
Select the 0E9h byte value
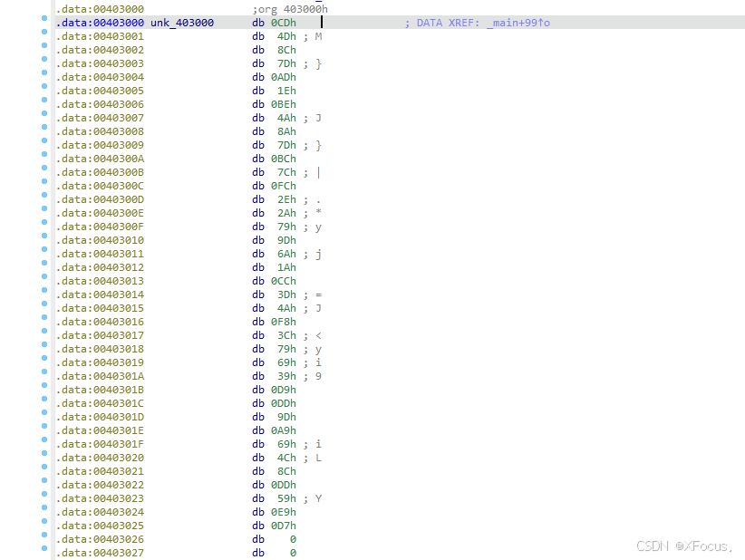pyautogui.click(x=284, y=513)
